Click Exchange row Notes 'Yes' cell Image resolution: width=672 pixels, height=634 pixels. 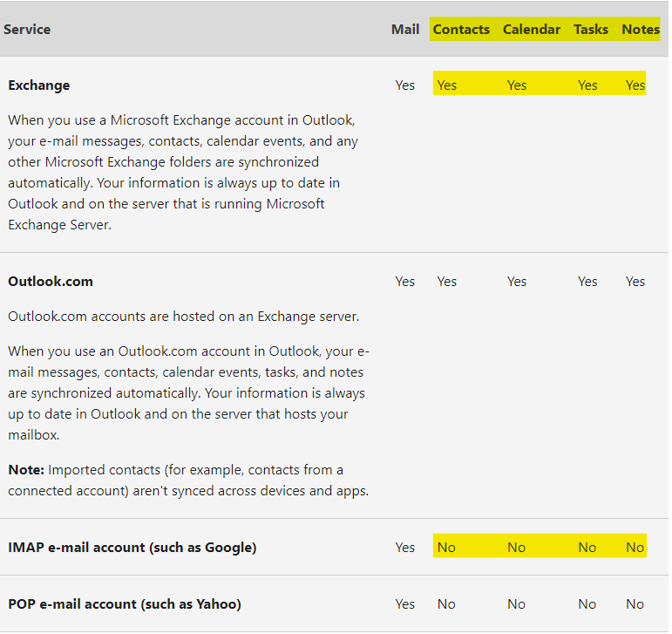point(635,85)
